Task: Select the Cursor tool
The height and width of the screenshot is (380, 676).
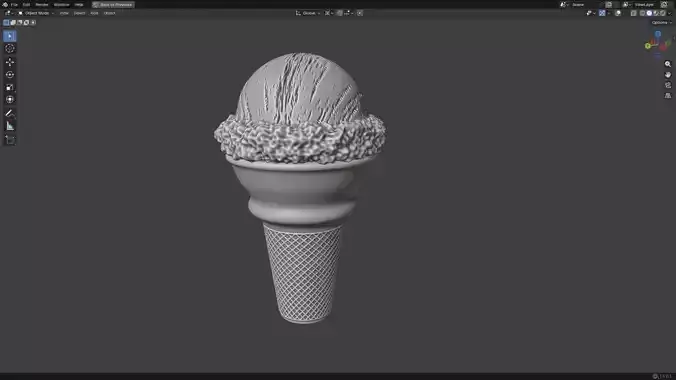Action: coord(9,49)
